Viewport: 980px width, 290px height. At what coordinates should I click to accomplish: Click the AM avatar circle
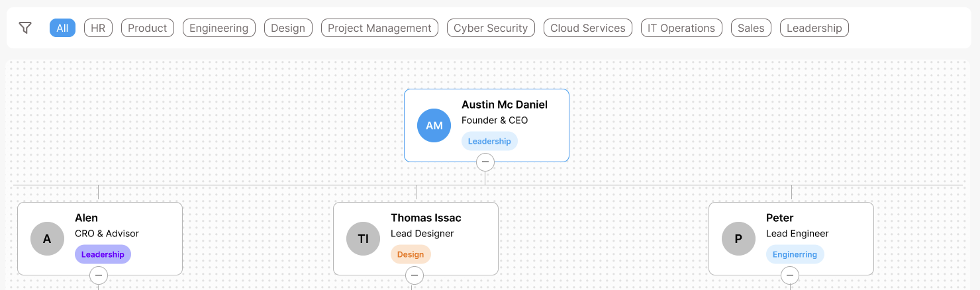tap(434, 125)
